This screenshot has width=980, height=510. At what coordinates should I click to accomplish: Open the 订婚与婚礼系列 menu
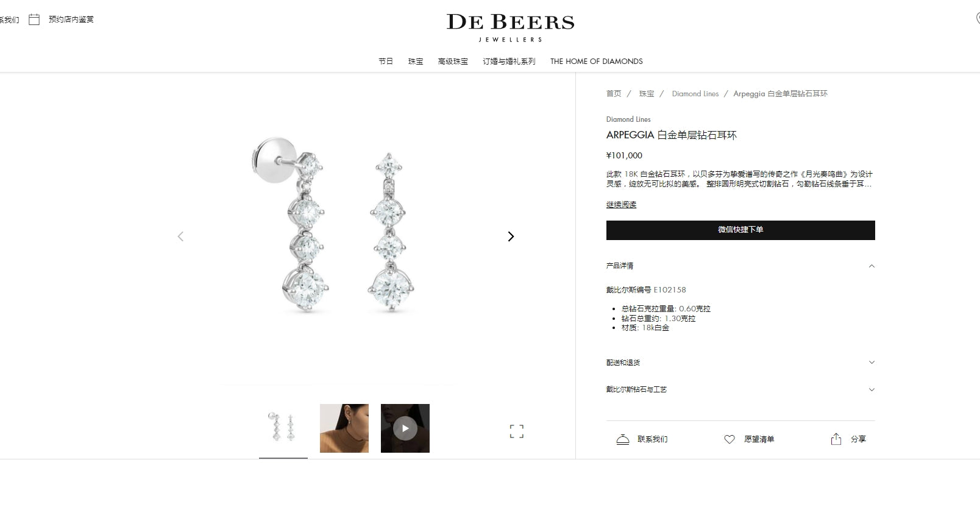tap(509, 62)
